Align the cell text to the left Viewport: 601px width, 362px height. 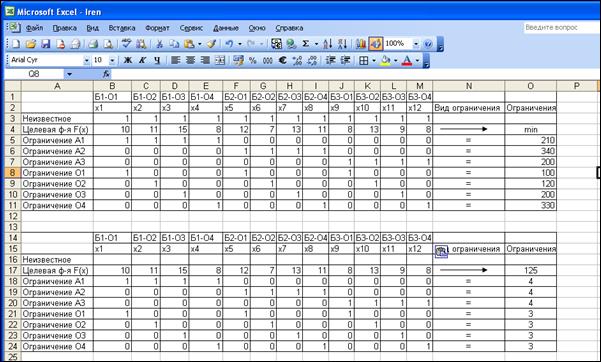(176, 60)
